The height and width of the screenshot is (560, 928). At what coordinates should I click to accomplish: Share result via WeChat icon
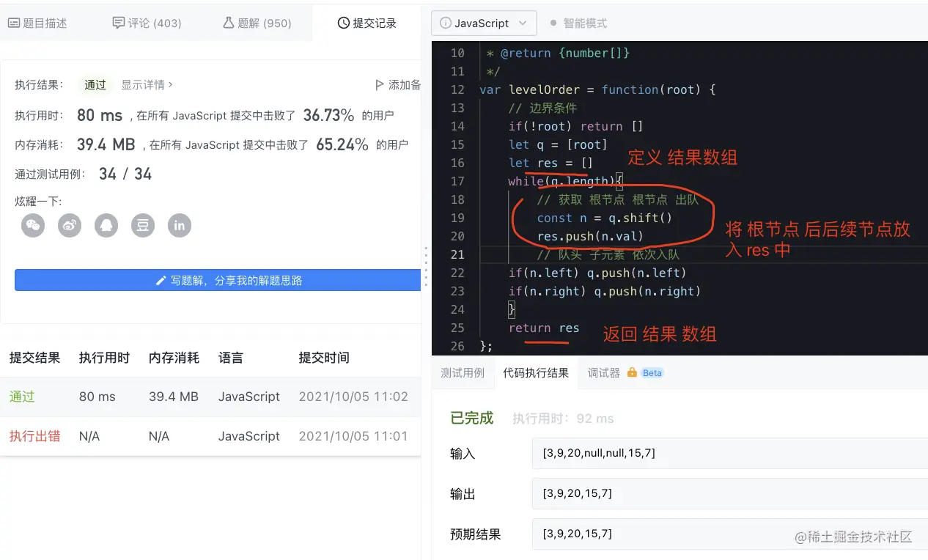pos(33,225)
